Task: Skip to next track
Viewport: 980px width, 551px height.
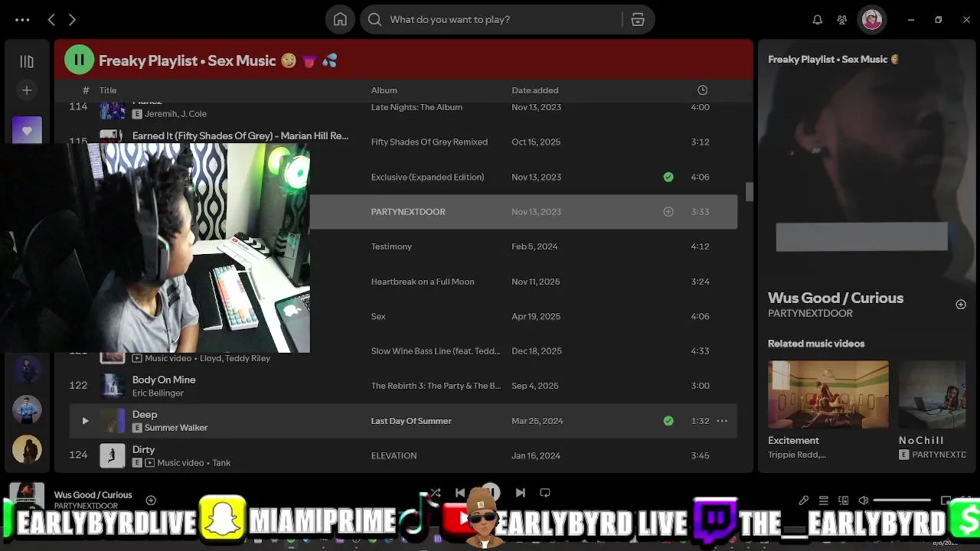Action: pyautogui.click(x=520, y=493)
